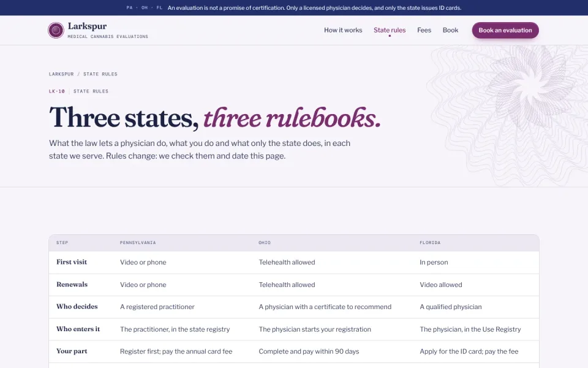588x368 pixels.
Task: Click the 'Three states, three rulebooks.' heading
Action: [x=214, y=118]
